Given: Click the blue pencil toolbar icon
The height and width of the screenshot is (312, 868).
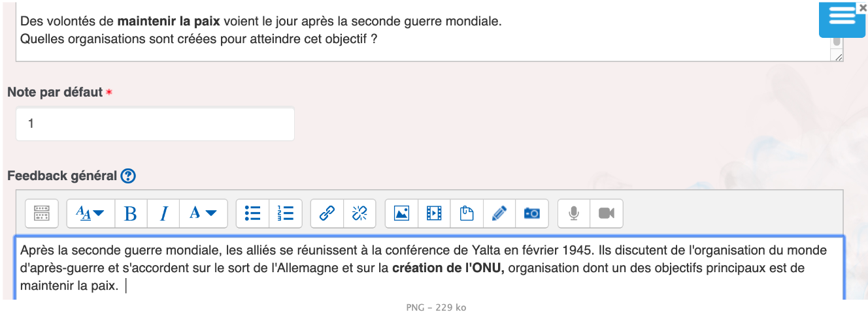Looking at the screenshot, I should [499, 213].
